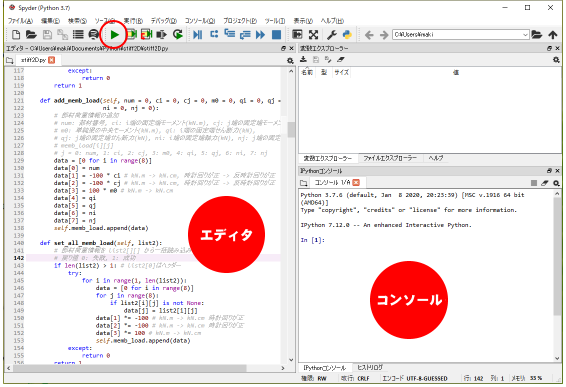
Task: Open the 検索 menu
Action: click(x=78, y=21)
